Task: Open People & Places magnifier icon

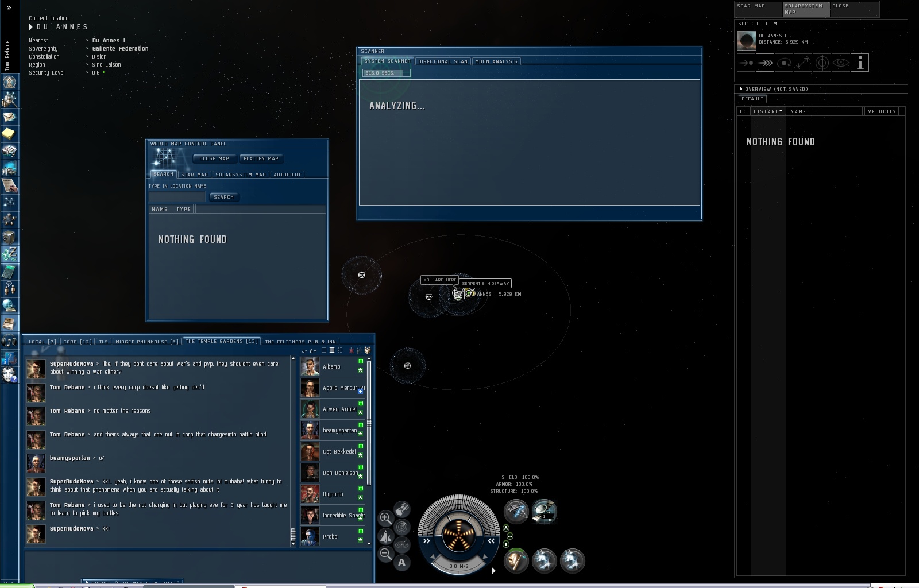Action: 9,99
